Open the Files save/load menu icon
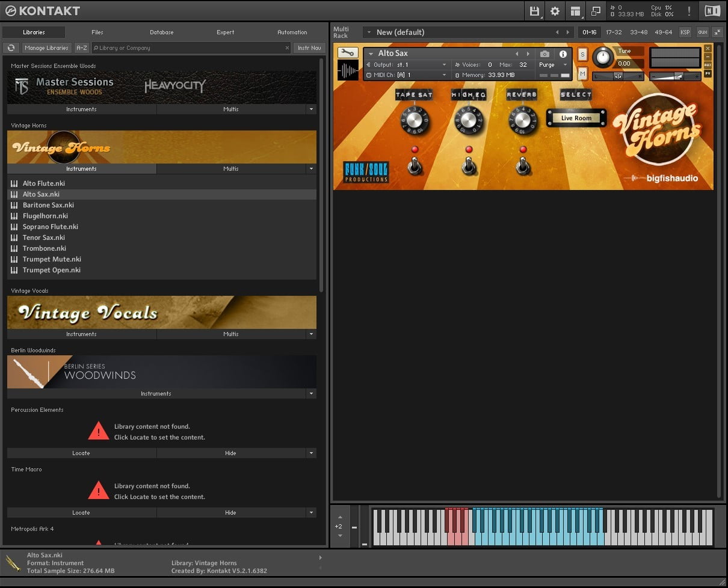Screen dimensions: 728x588 point(534,11)
